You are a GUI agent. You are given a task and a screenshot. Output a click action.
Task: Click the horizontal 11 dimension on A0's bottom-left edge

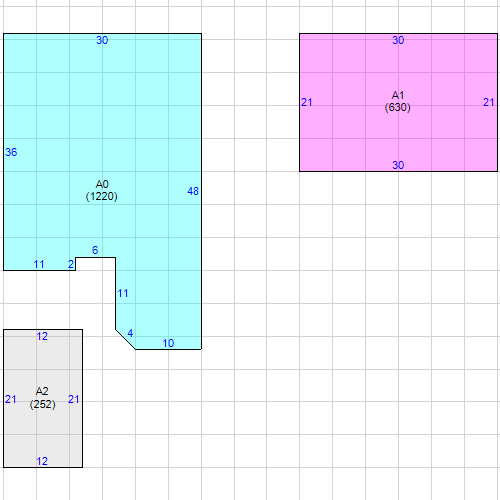tap(39, 264)
